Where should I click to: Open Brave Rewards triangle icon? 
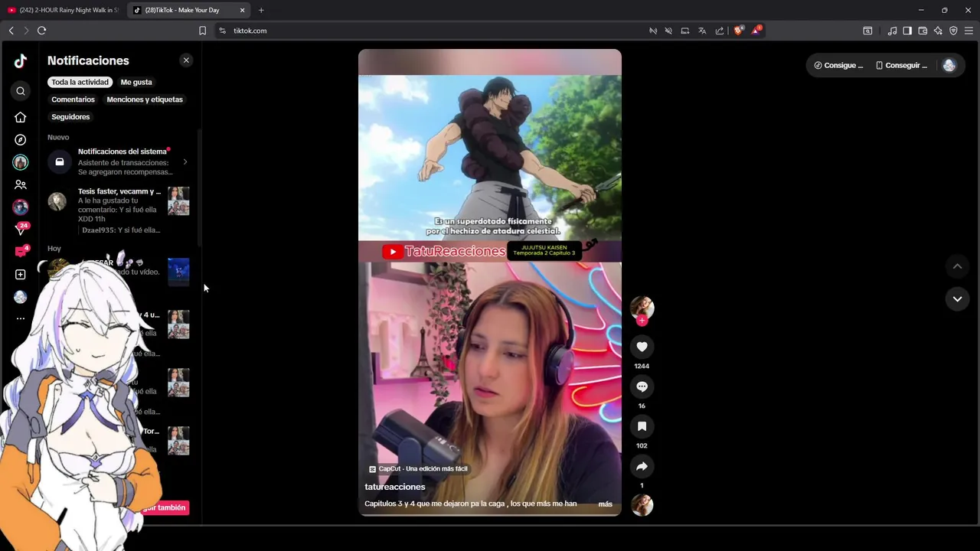point(756,31)
